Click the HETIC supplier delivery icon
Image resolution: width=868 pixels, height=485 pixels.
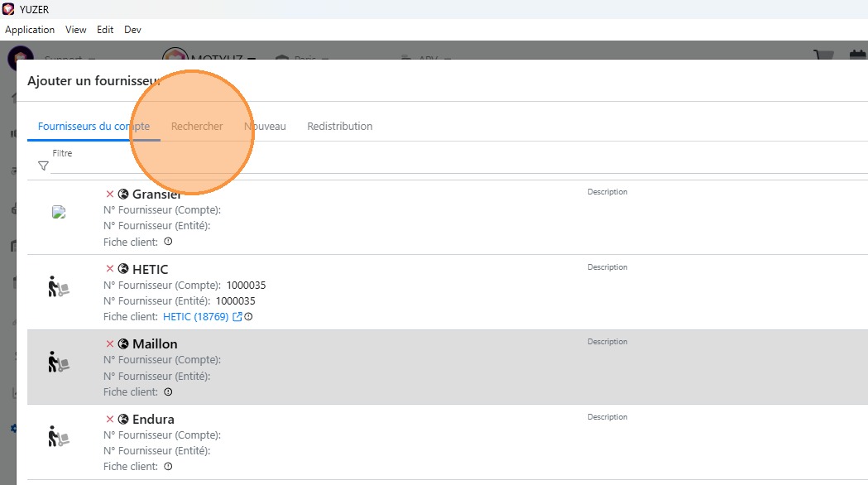(x=58, y=286)
